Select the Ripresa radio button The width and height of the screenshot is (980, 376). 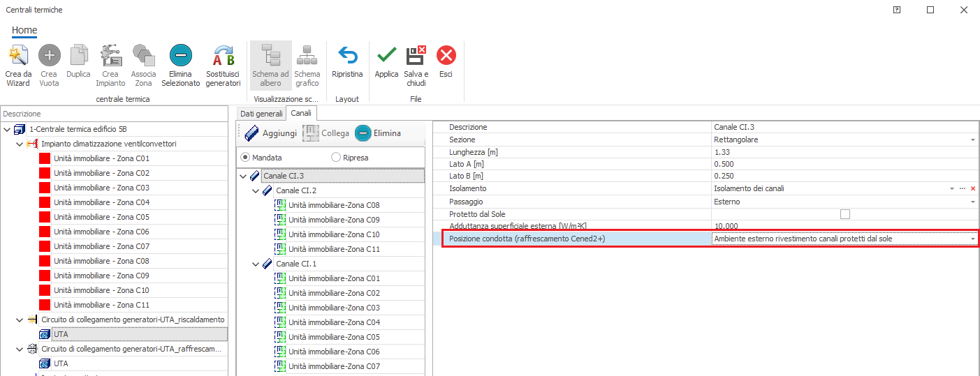336,158
